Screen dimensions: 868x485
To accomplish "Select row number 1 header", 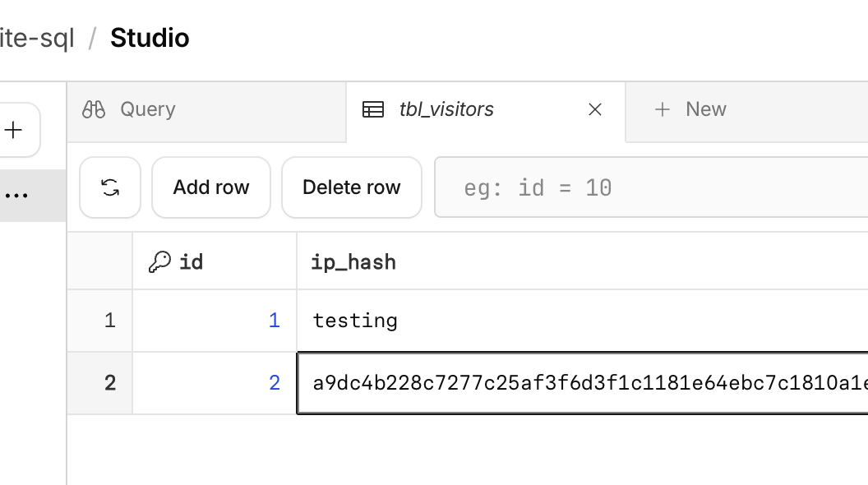I will 109,321.
